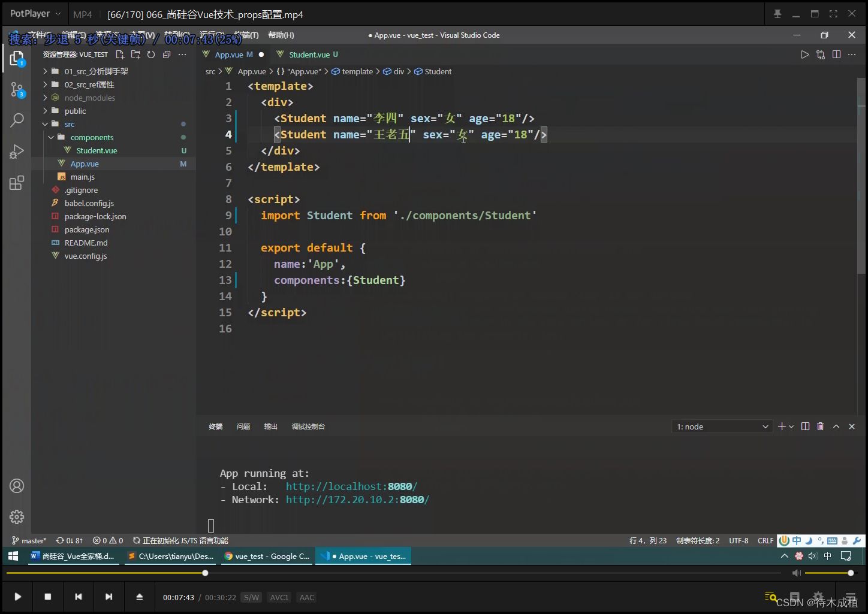Open the Google Chrome vue_test taskbar item
The height and width of the screenshot is (614, 868).
pyautogui.click(x=267, y=556)
